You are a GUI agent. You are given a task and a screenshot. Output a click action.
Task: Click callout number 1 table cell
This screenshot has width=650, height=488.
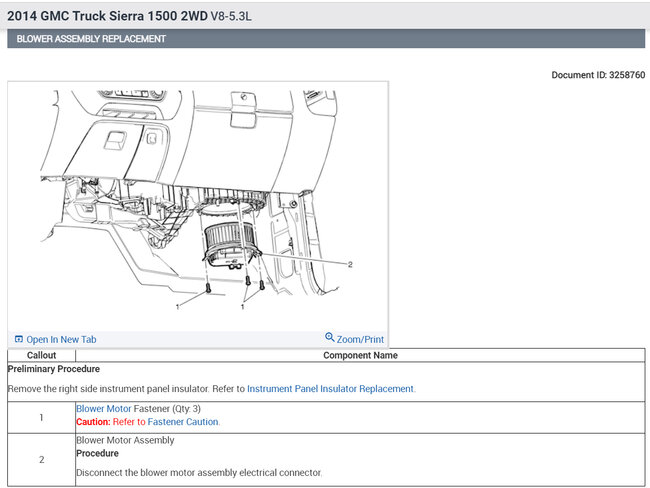click(41, 418)
